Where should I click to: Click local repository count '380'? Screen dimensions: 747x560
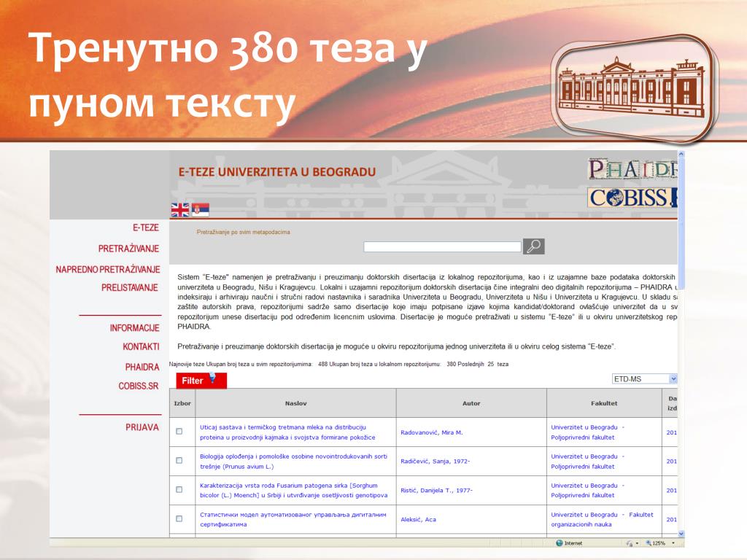click(x=451, y=365)
